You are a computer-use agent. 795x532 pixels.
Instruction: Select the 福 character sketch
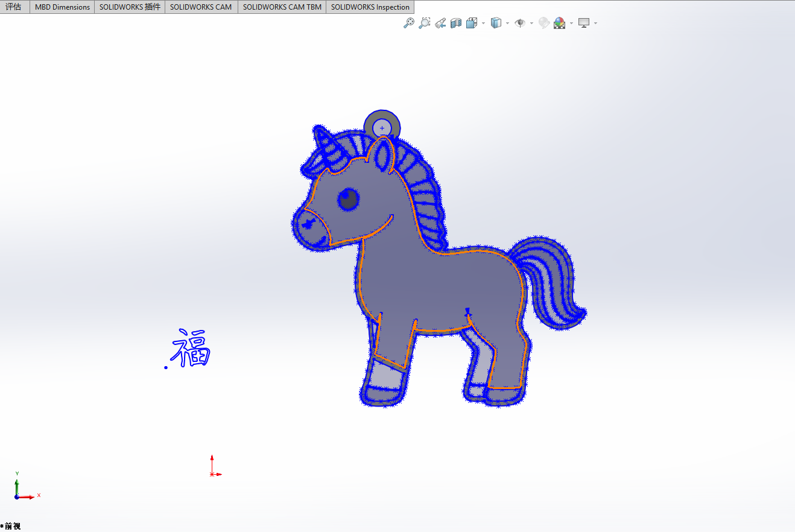click(191, 348)
